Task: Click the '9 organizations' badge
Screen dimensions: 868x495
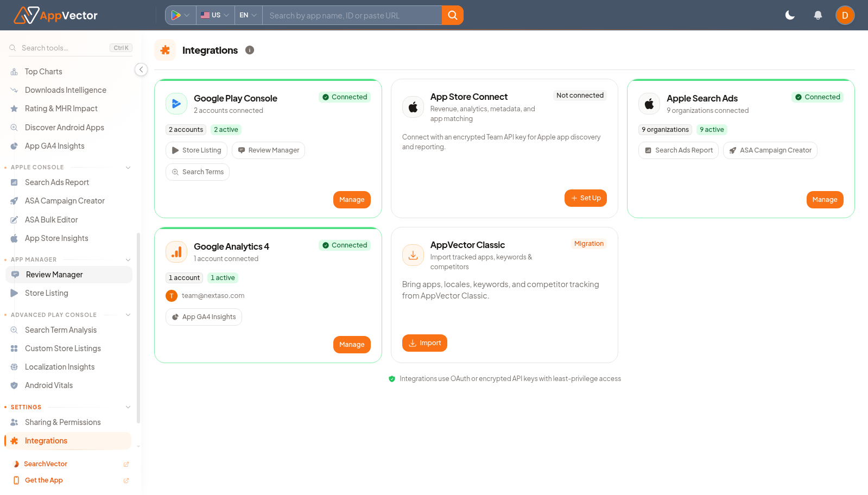Action: coord(665,130)
